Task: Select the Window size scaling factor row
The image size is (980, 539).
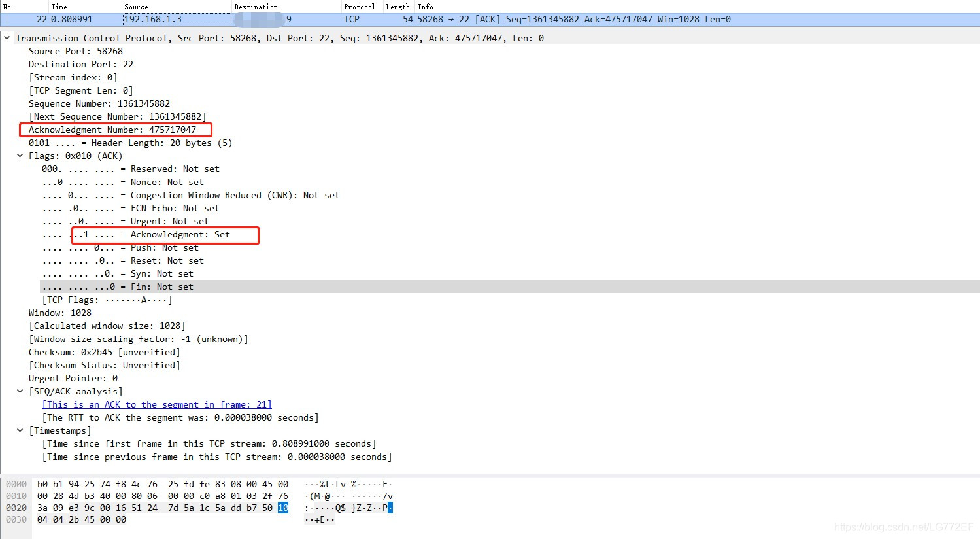Action: [139, 339]
